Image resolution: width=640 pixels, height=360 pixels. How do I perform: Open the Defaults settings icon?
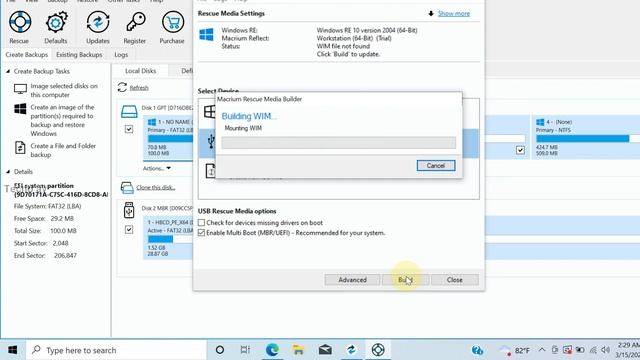point(56,27)
